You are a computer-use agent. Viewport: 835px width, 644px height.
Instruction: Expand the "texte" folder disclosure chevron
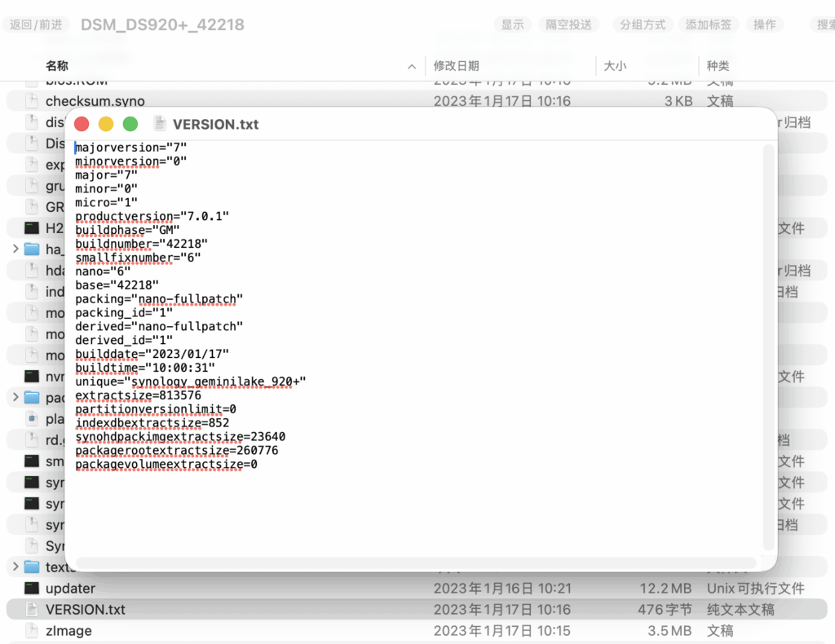(x=15, y=567)
